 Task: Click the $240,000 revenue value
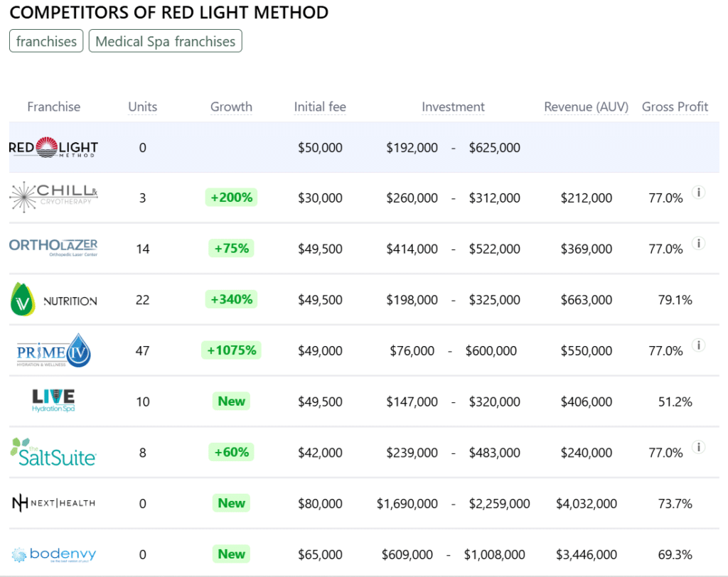click(x=587, y=453)
